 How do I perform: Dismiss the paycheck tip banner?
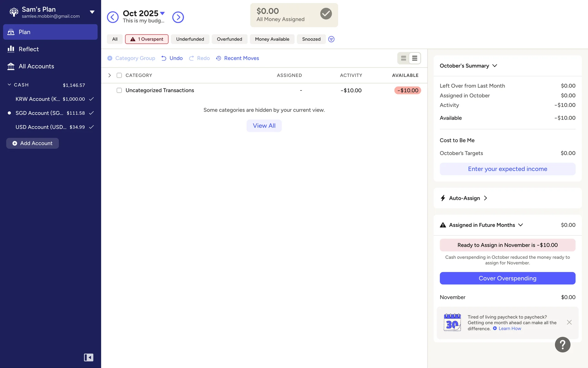pyautogui.click(x=569, y=322)
